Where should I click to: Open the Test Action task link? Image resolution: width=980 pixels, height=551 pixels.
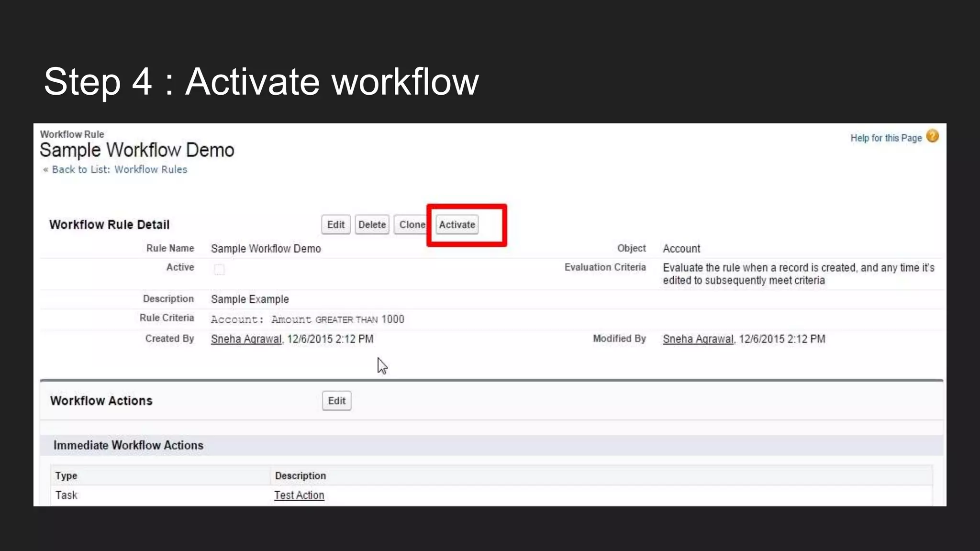(x=299, y=496)
